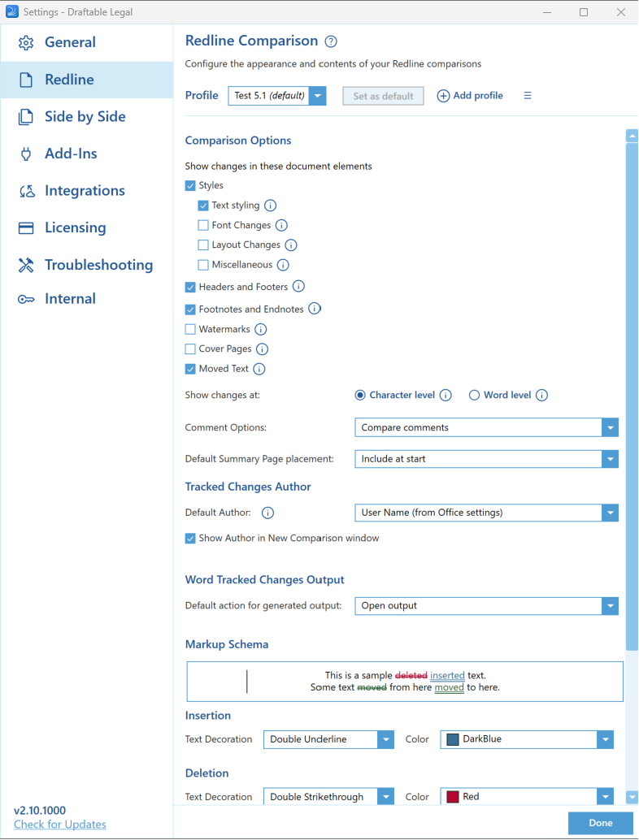Open Insertion Text Decoration dropdown

pyautogui.click(x=328, y=739)
